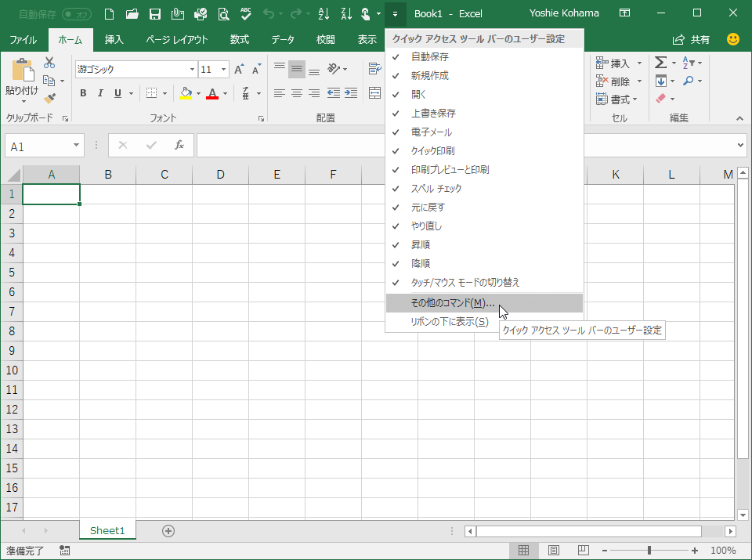The image size is (752, 560).
Task: Increase font size with the large A icon
Action: pos(239,70)
